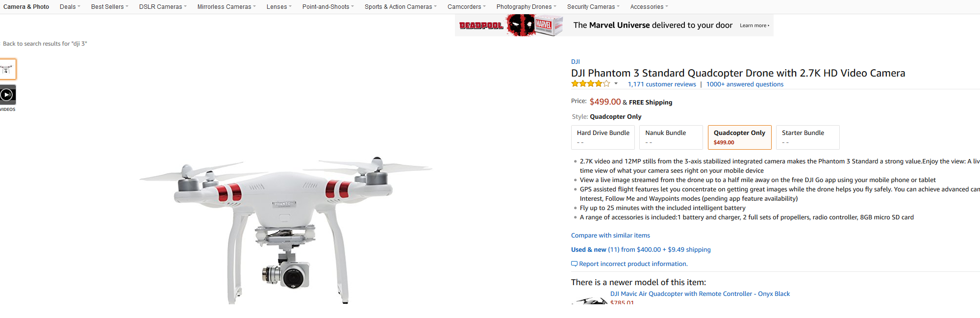Select the Quadcopter Only style option
The width and height of the screenshot is (980, 318).
pyautogui.click(x=739, y=137)
